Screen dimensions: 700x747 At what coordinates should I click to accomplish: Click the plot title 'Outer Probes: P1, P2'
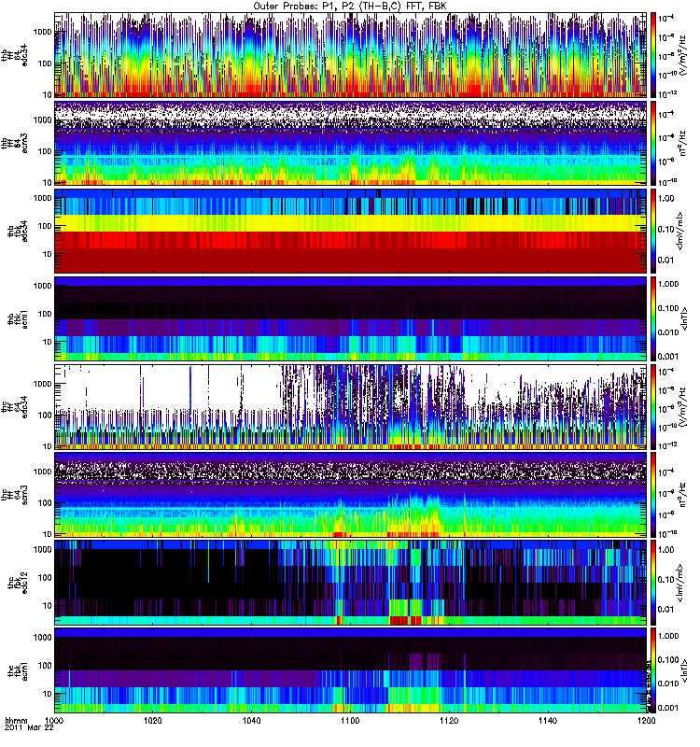click(x=350, y=6)
